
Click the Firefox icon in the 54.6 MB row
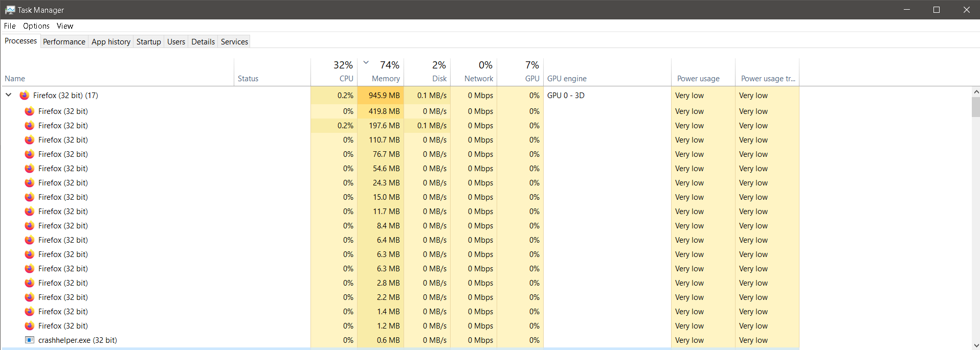pos(30,168)
